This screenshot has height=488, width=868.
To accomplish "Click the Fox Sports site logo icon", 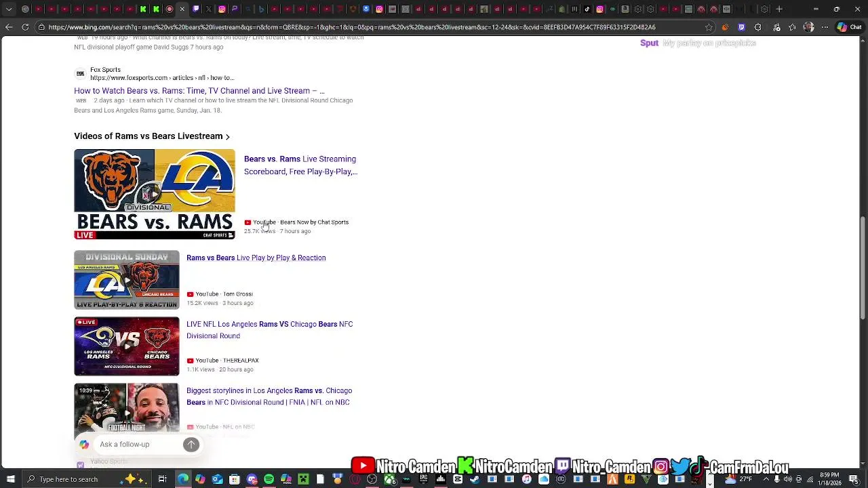I will click(x=80, y=73).
